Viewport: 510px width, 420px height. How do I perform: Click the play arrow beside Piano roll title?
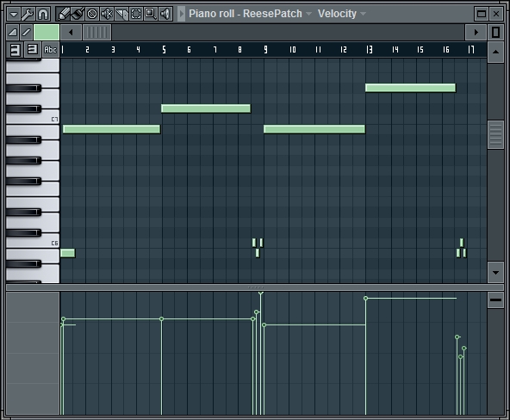pos(182,14)
